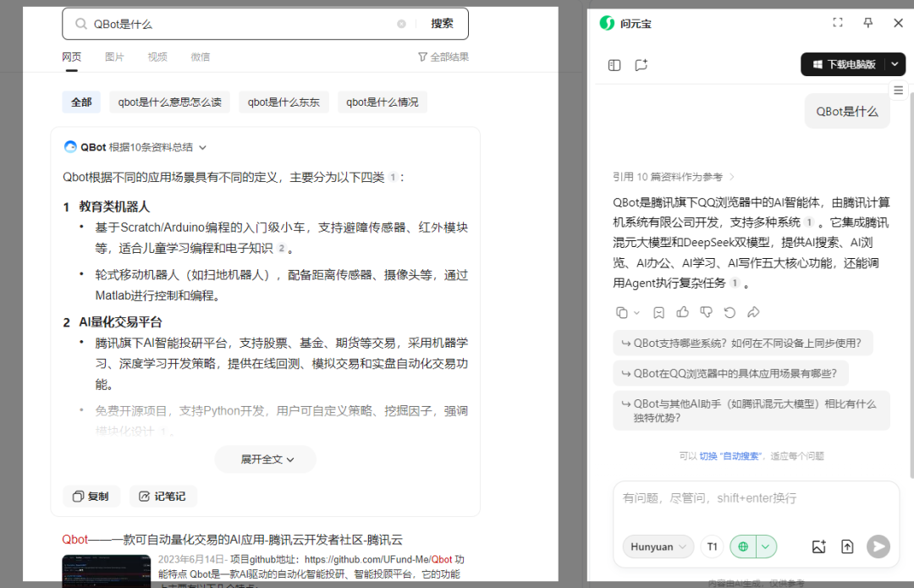Toggle the green globe web search button
Image resolution: width=914 pixels, height=588 pixels.
(x=743, y=547)
